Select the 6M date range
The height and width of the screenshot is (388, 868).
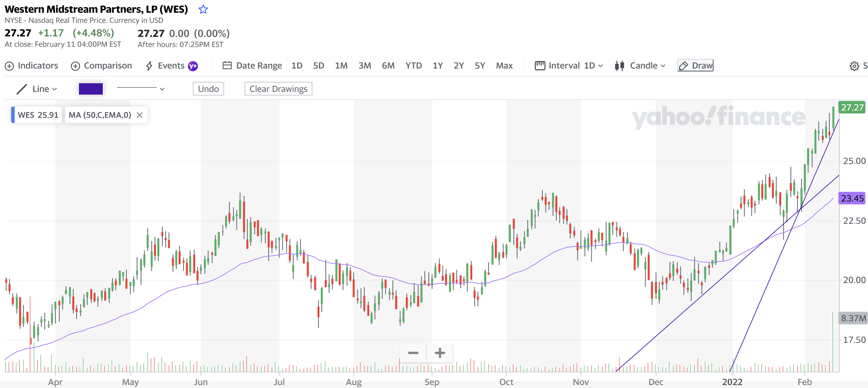(388, 66)
